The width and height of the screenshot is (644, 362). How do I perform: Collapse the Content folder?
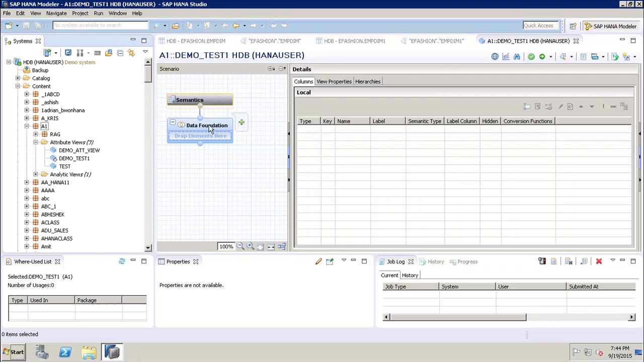point(18,86)
